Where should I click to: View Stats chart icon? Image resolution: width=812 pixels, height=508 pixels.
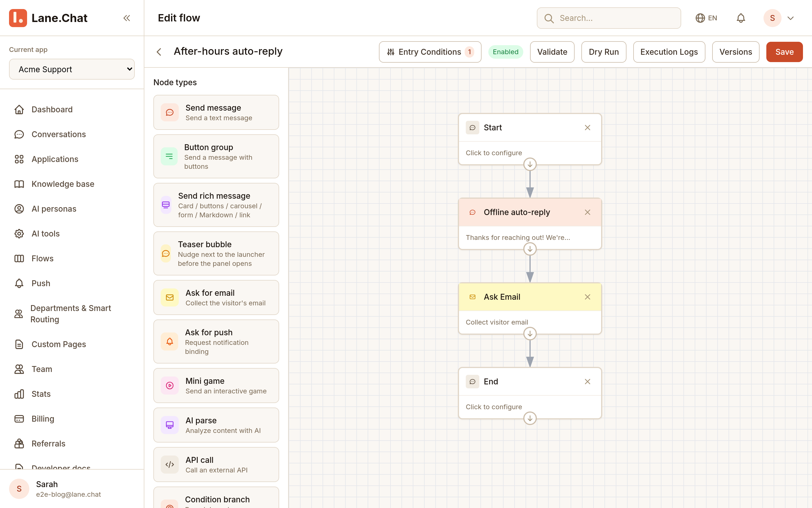[x=19, y=394]
